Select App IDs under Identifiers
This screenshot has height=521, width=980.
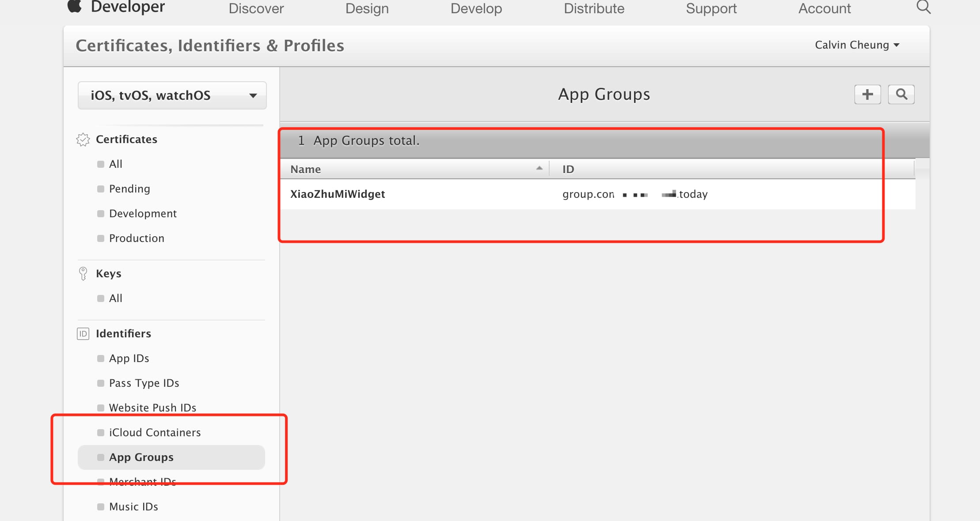coord(129,359)
